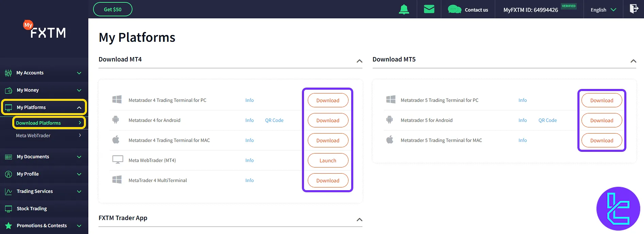Image resolution: width=644 pixels, height=234 pixels.
Task: Open Info link for MetaTrader 4 MultiTerminal
Action: 249,180
